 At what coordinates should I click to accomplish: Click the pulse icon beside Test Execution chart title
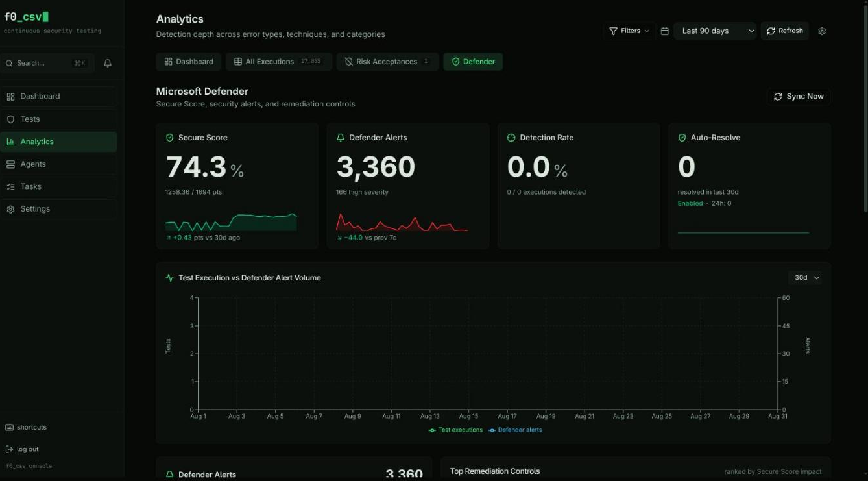tap(170, 278)
